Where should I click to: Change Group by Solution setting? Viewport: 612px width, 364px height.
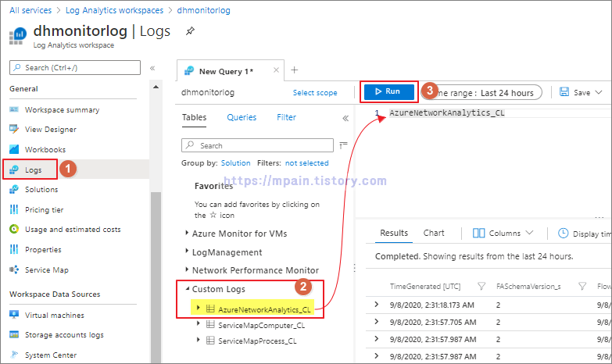(236, 163)
